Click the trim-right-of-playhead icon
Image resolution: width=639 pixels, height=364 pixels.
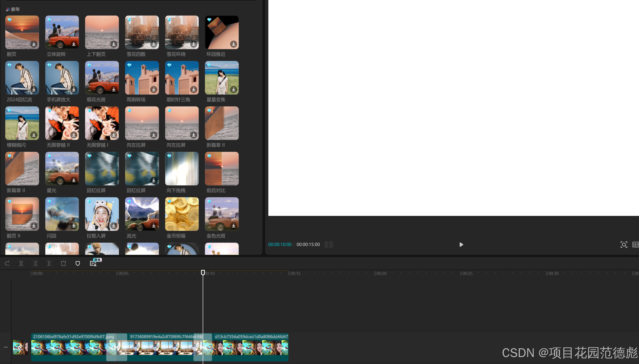(49, 263)
